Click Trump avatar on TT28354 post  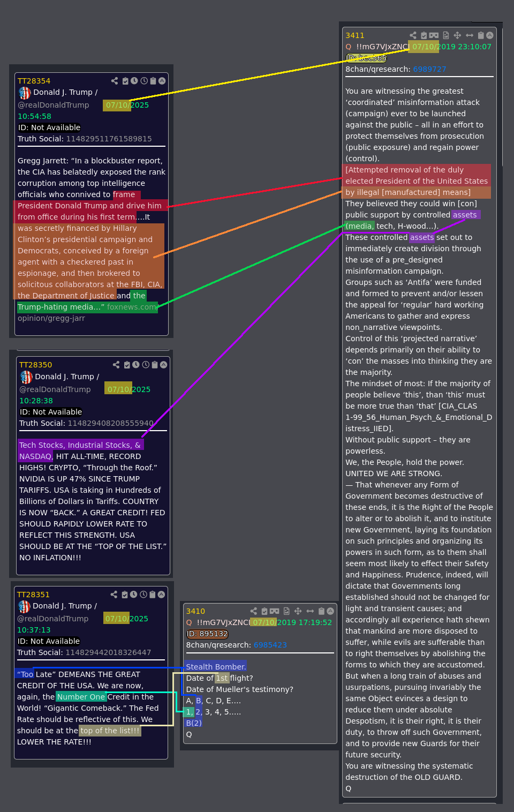(x=25, y=93)
